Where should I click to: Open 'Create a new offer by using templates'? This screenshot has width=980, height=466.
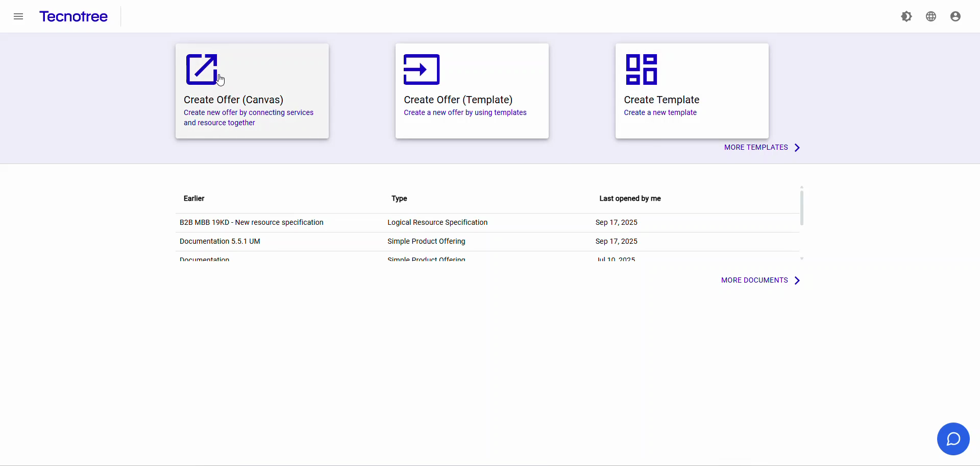[465, 112]
